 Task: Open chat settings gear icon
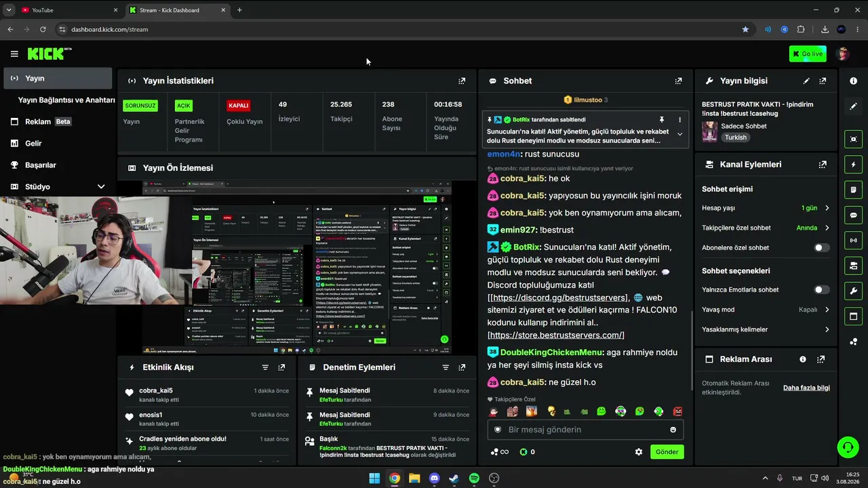point(638,452)
